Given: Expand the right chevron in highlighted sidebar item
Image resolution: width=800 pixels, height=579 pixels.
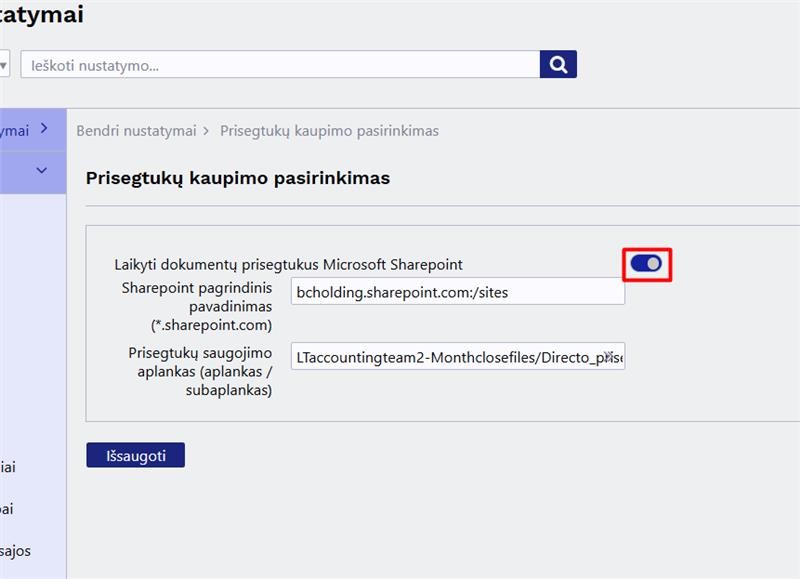Looking at the screenshot, I should coord(43,129).
